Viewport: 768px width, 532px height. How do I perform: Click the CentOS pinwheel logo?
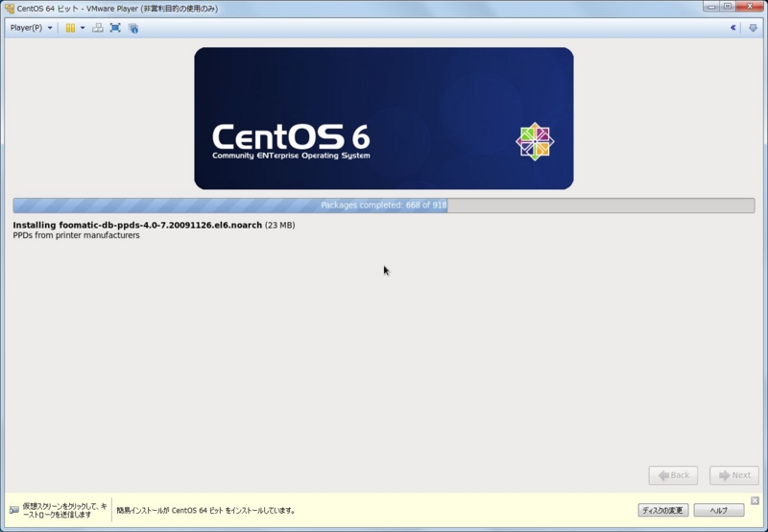point(535,141)
